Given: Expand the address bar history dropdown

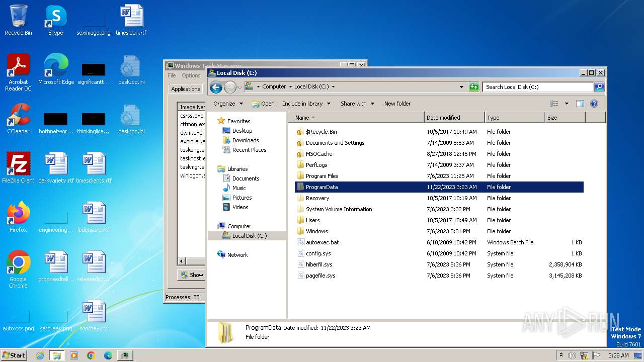Looking at the screenshot, I should [461, 87].
